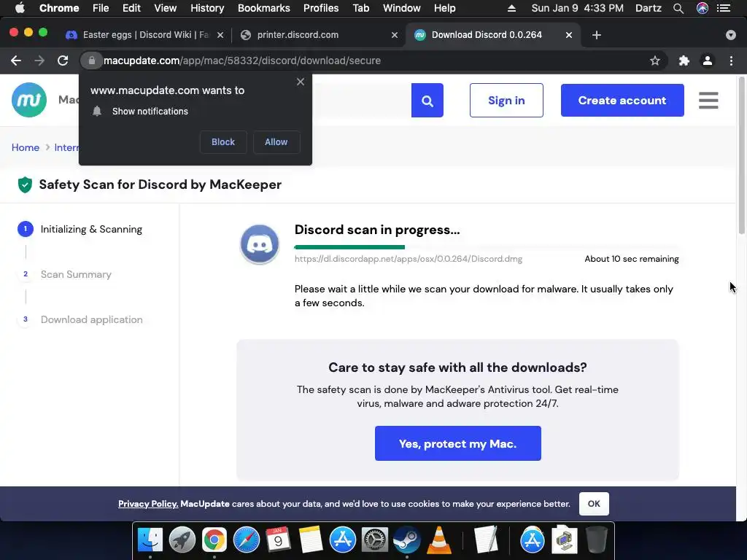Open the Chrome profile avatar icon

(708, 61)
